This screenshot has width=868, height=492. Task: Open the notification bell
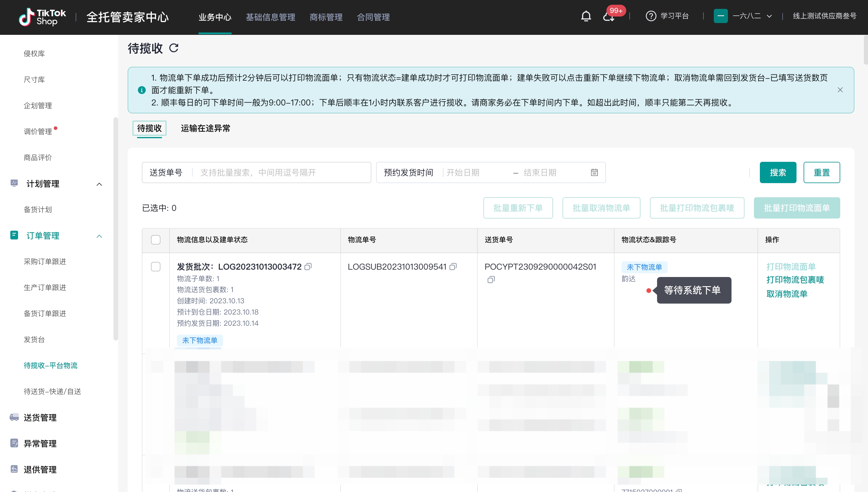coord(586,16)
